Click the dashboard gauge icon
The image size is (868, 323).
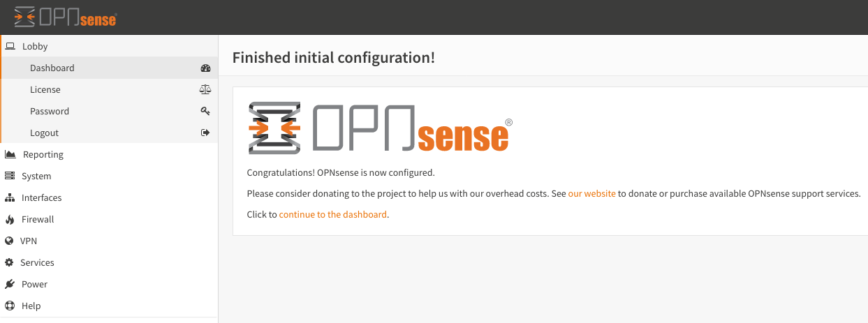pyautogui.click(x=205, y=68)
